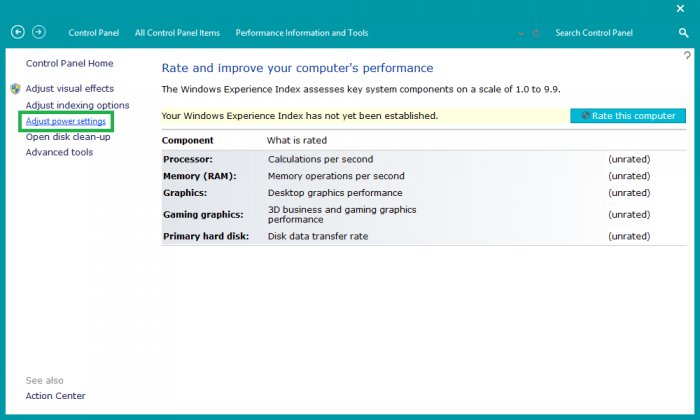Screen dimensions: 700x420
Task: Go to Control Panel breadcrumb
Action: coord(94,33)
